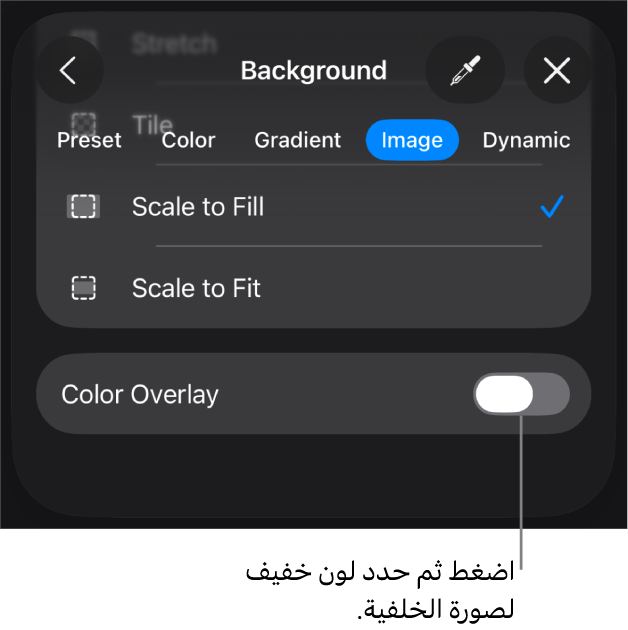
Task: Select the Gradient tab
Action: 297,141
